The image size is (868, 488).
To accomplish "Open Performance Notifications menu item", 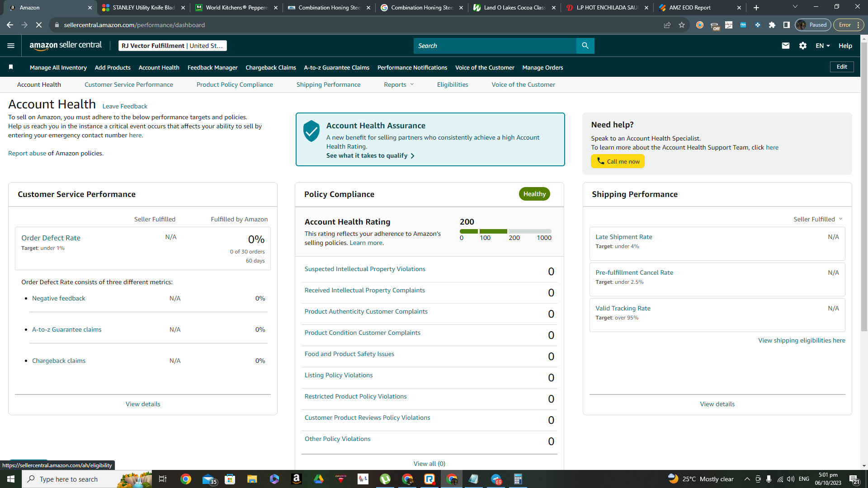I will click(412, 67).
